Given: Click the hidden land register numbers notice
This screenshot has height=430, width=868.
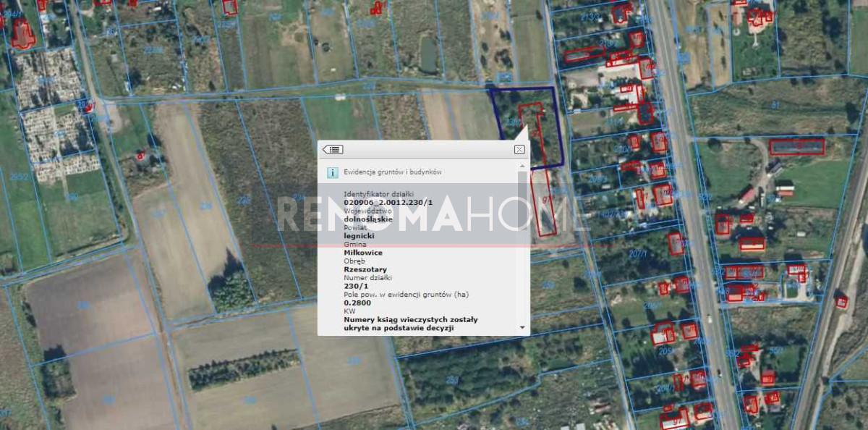Looking at the screenshot, I should tap(409, 323).
